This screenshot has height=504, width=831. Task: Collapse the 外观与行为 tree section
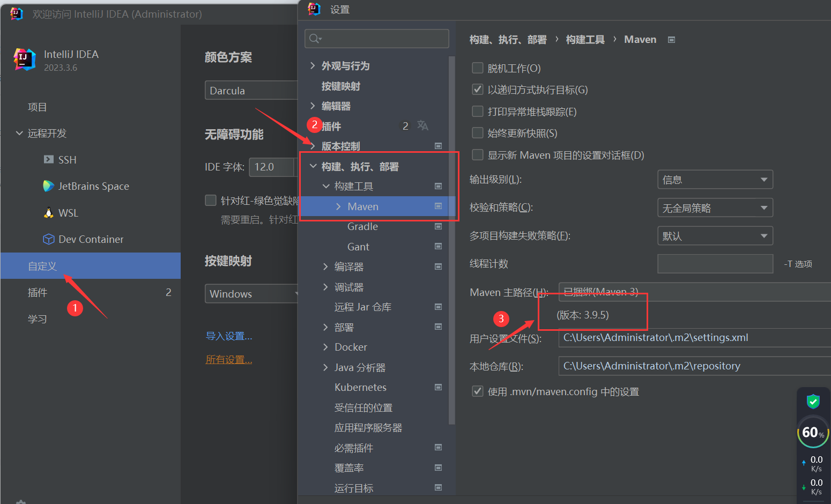tap(313, 65)
